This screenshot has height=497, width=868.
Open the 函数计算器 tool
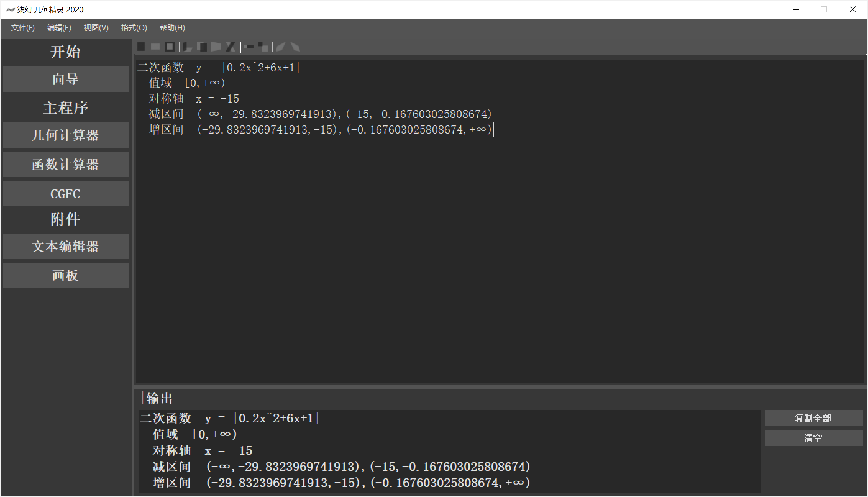click(66, 165)
